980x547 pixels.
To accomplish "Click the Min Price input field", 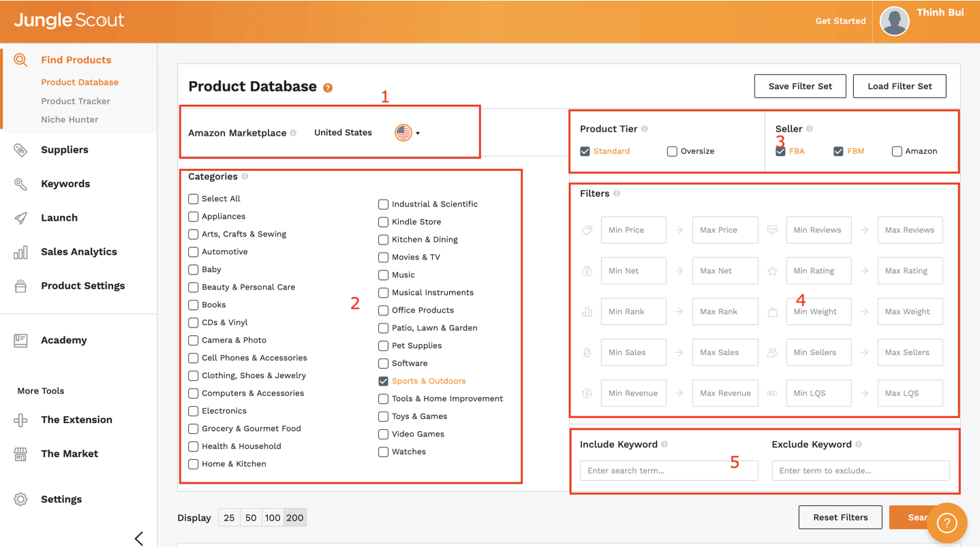I will [x=633, y=230].
